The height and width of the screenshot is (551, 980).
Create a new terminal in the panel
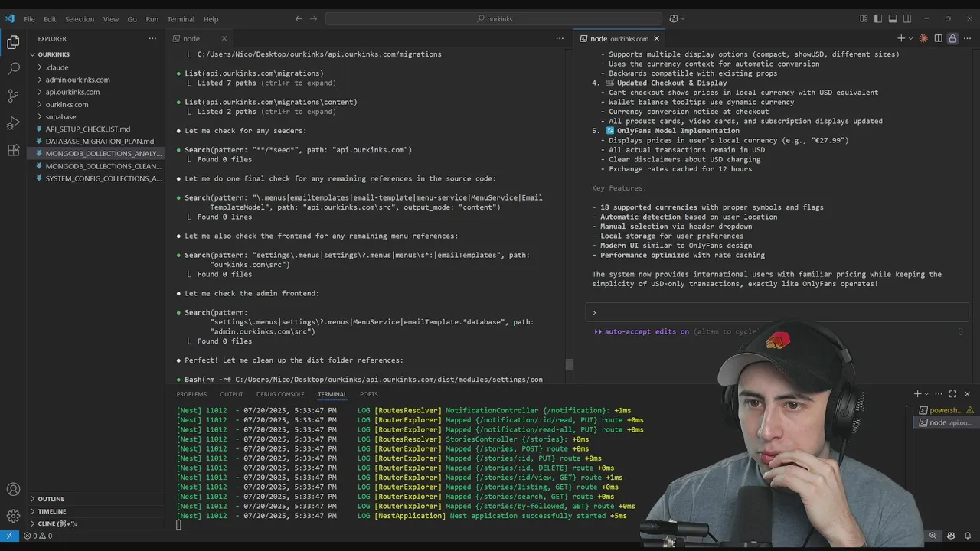click(917, 394)
